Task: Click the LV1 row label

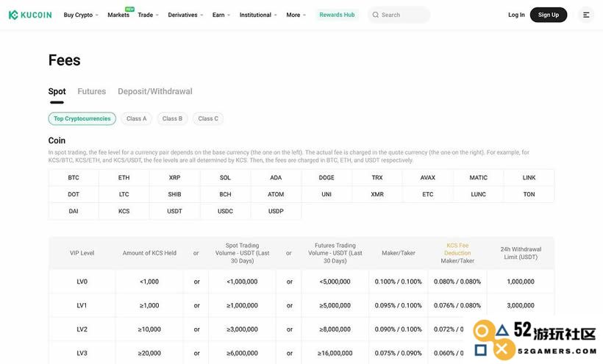Action: tap(82, 306)
